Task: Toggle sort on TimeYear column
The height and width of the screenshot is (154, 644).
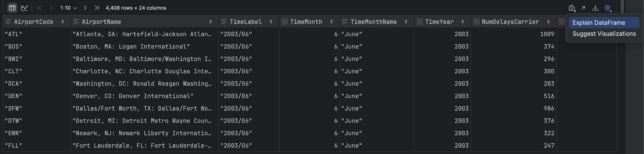Action: [x=463, y=22]
